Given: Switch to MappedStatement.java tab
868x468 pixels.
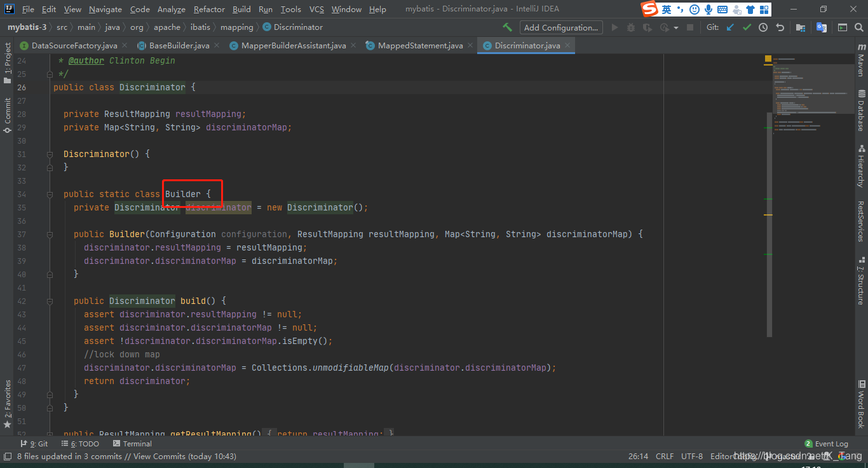Looking at the screenshot, I should [x=420, y=46].
